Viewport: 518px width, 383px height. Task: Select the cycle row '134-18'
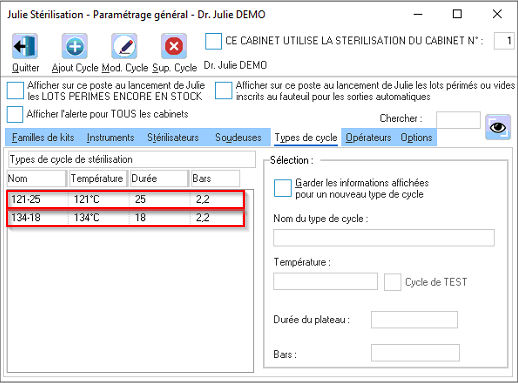coord(126,218)
